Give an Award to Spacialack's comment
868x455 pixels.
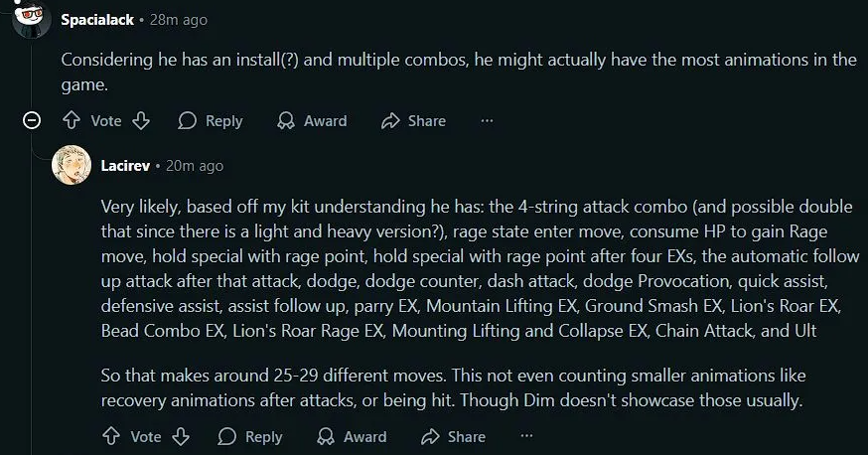(x=312, y=120)
